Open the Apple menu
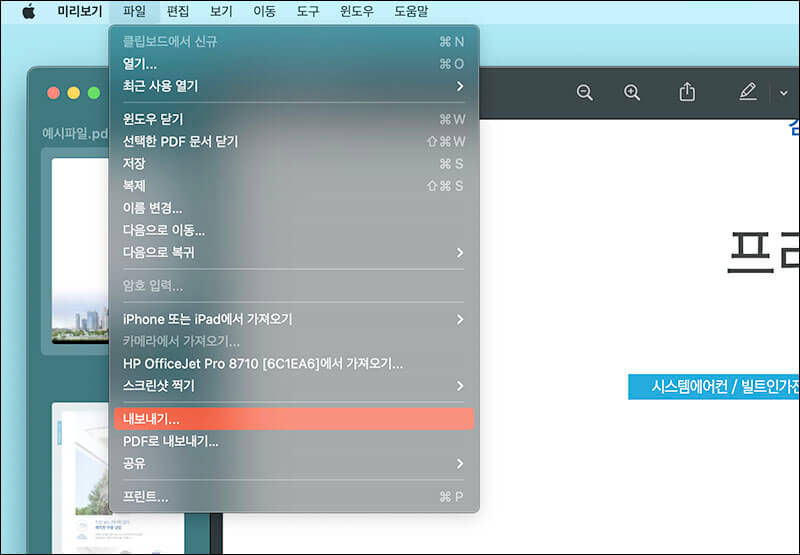Image resolution: width=800 pixels, height=555 pixels. [29, 11]
